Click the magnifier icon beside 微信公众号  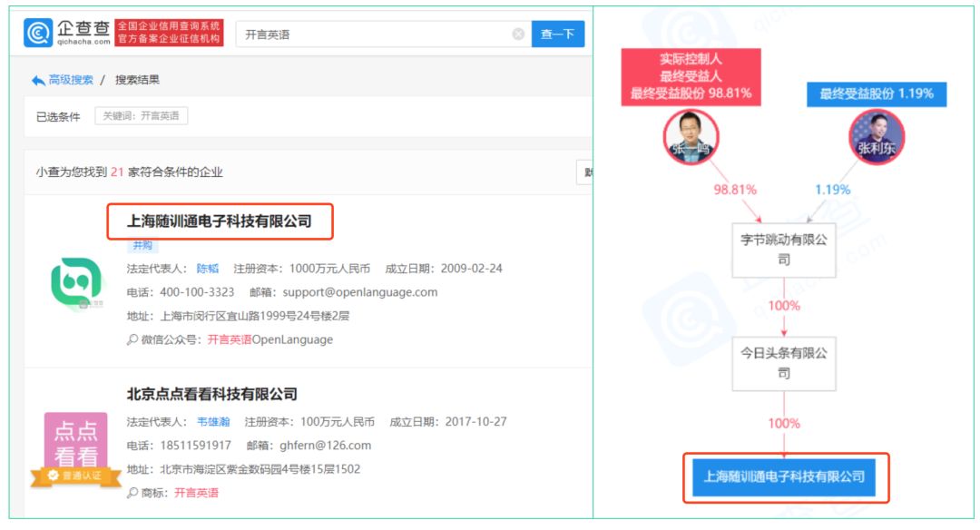pyautogui.click(x=132, y=340)
